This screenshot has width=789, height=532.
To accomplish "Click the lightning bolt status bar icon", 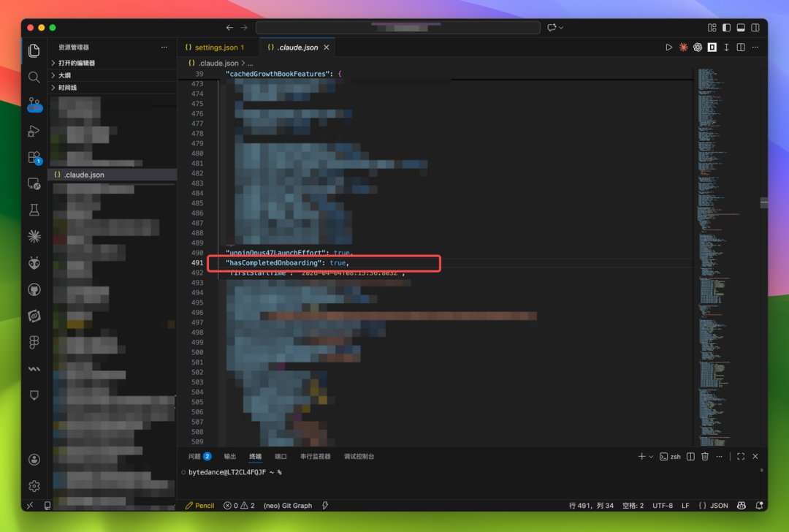I will pyautogui.click(x=325, y=505).
